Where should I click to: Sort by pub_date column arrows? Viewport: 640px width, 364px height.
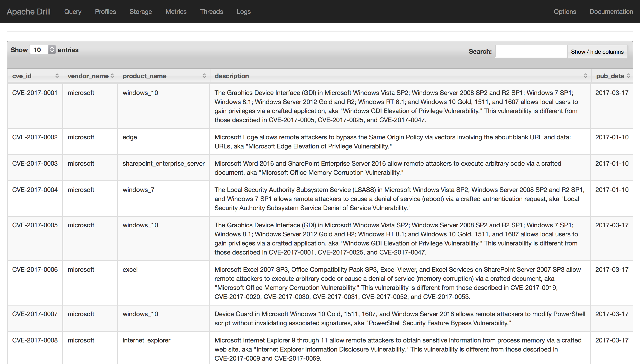click(628, 76)
